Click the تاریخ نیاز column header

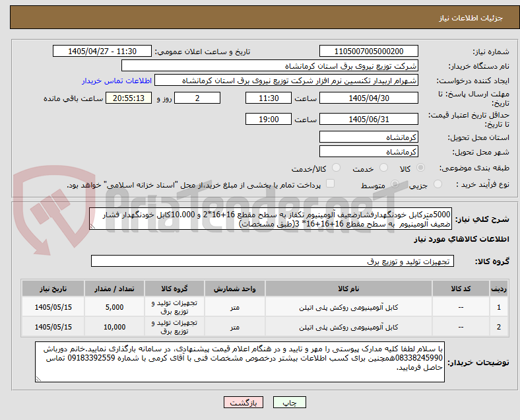coord(53,289)
